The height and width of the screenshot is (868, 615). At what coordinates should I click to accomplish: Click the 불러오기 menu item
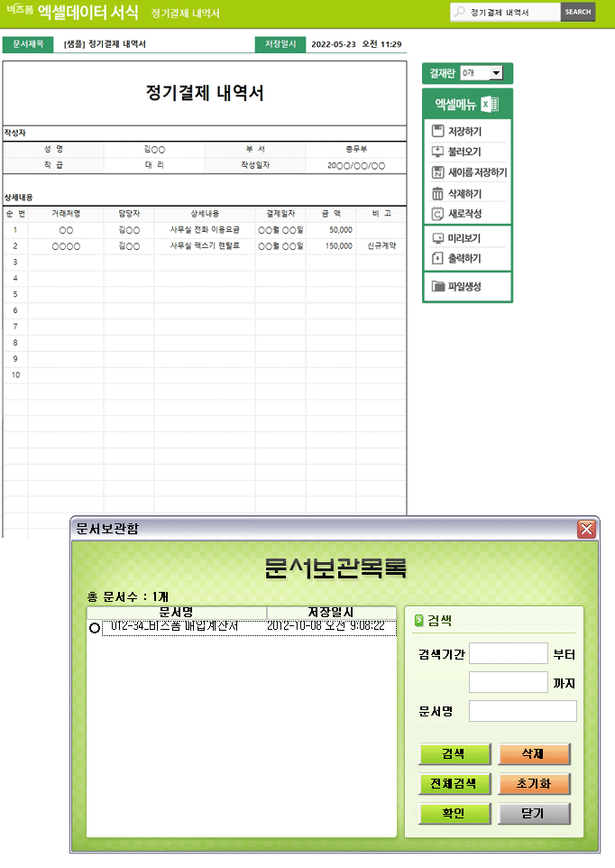tap(464, 152)
